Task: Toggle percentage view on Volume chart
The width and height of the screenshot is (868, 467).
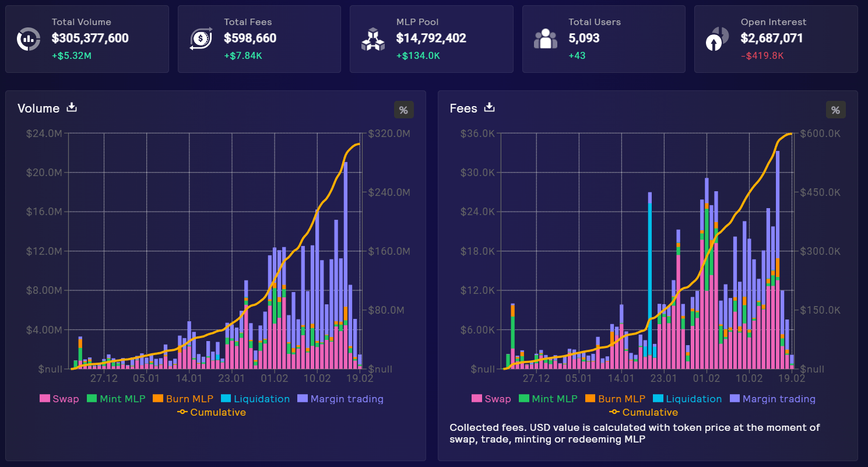Action: coord(403,110)
